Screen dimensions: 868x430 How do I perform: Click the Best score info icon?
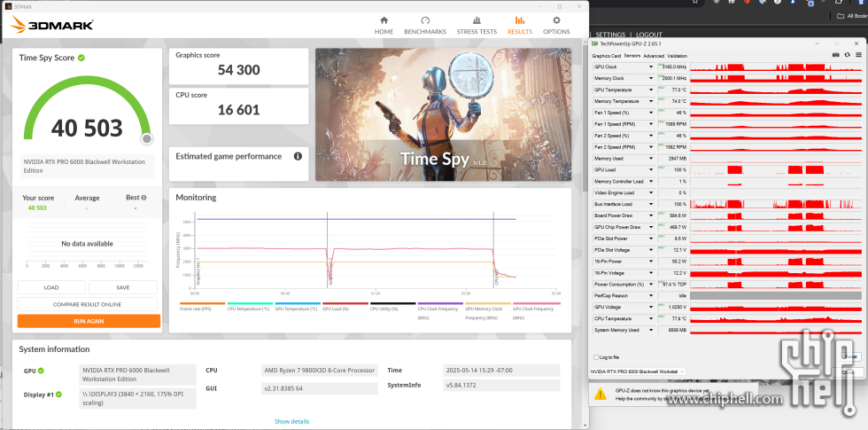coord(143,198)
